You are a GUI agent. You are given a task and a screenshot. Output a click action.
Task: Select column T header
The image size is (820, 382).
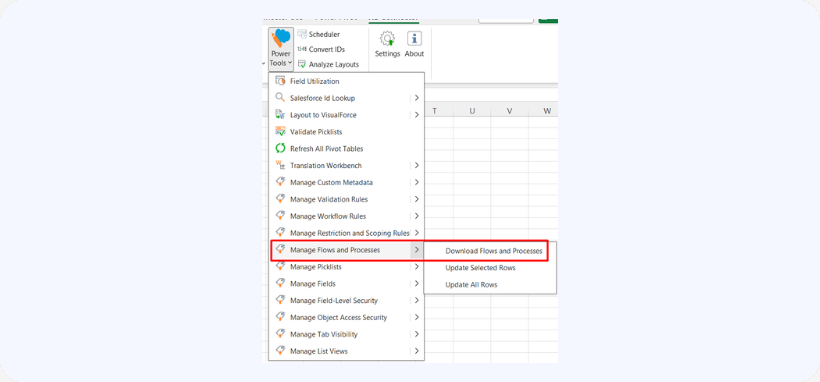pyautogui.click(x=435, y=110)
